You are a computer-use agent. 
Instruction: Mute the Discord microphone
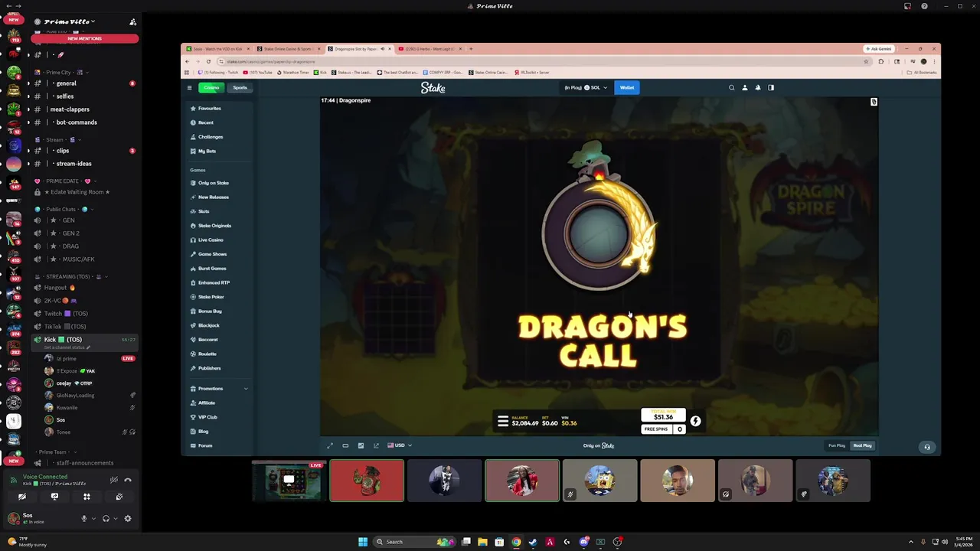[84, 519]
